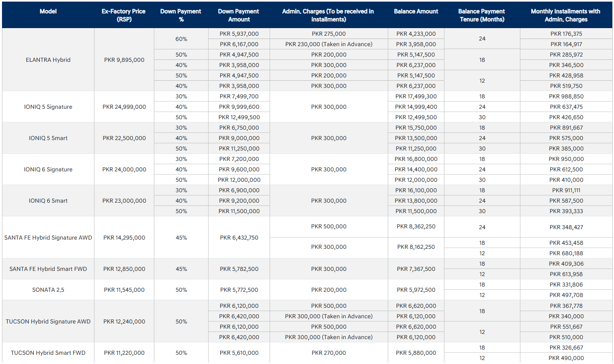The height and width of the screenshot is (364, 614).
Task: Select the Monthly Installments column header
Action: [x=566, y=15]
